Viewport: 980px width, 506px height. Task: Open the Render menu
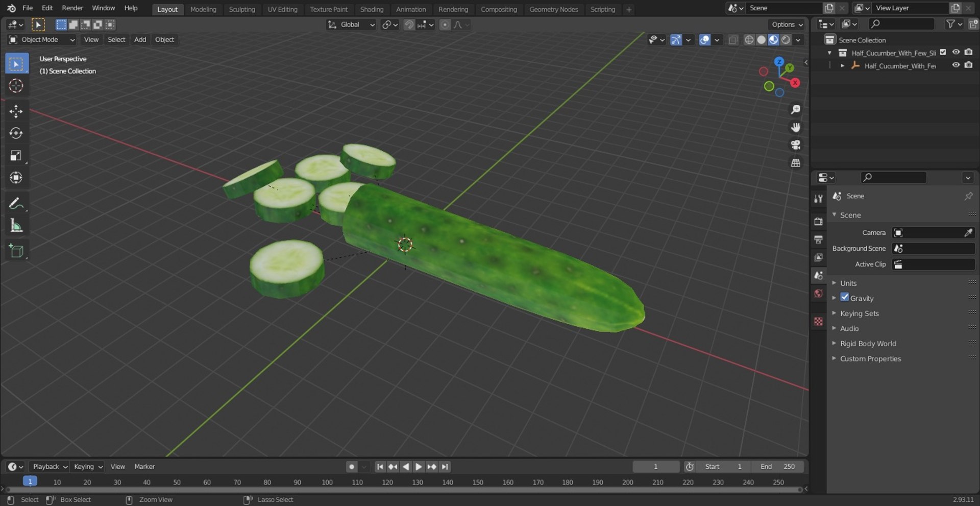(x=72, y=8)
